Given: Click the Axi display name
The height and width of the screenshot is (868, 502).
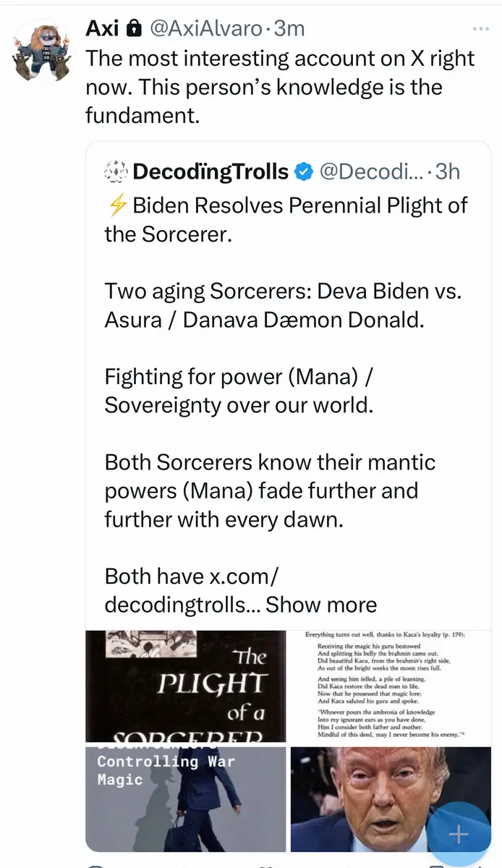Looking at the screenshot, I should coord(102,29).
